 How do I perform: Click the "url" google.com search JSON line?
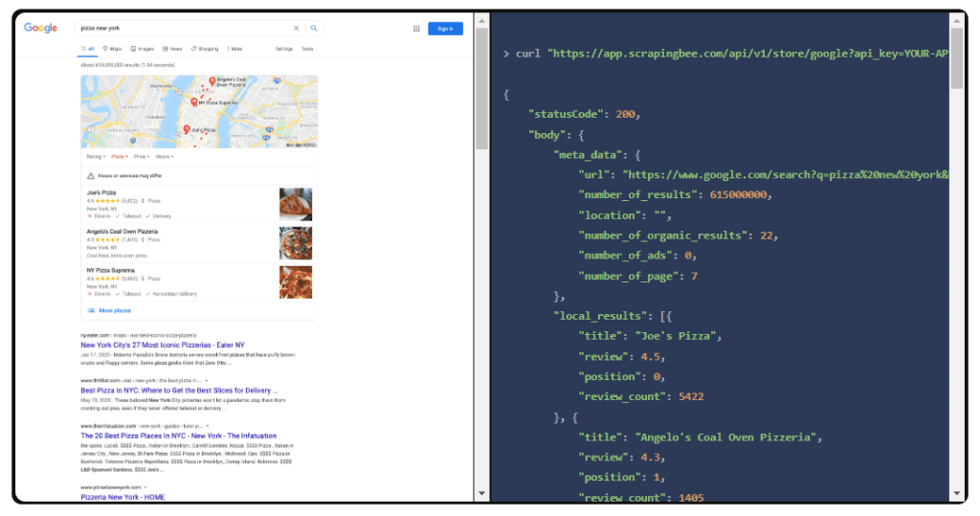click(x=763, y=175)
